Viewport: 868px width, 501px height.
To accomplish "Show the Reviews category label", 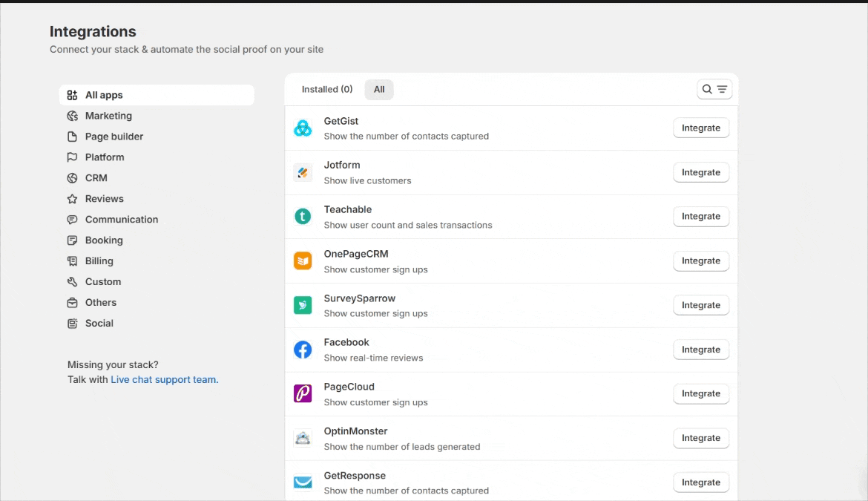I will pyautogui.click(x=104, y=199).
